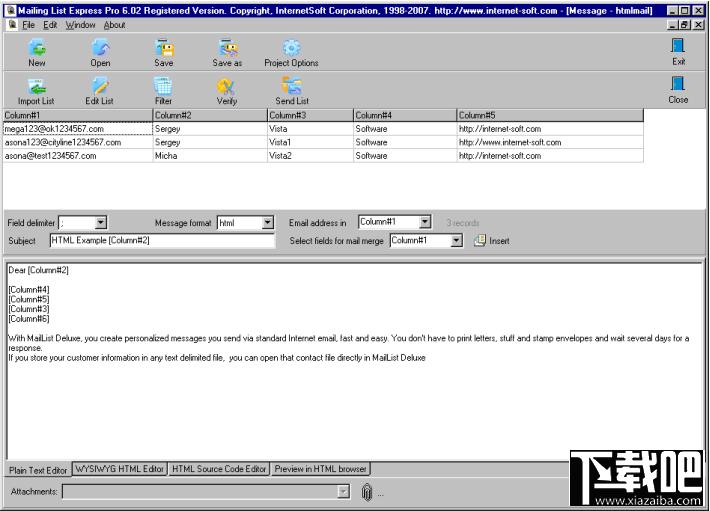Click the Insert field icon
Viewport: 710px width, 511px height.
[480, 240]
